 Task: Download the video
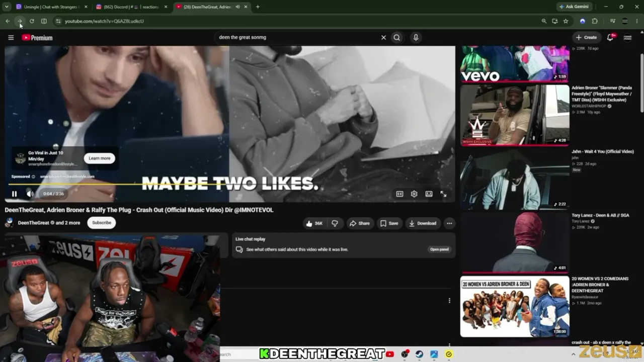tap(423, 223)
